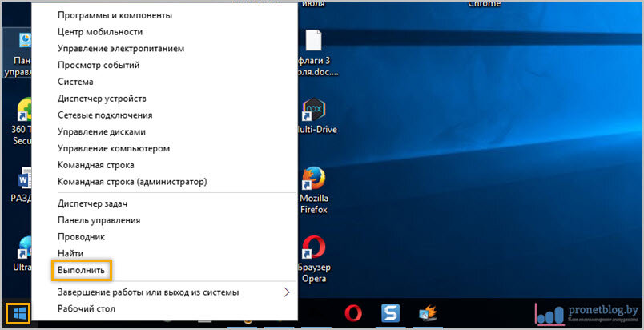Open the Snagit taskbar icon
644x330 pixels.
point(390,314)
